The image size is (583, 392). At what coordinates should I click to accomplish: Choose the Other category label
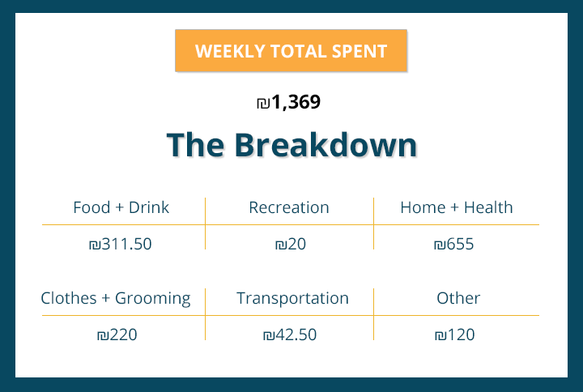[x=458, y=298]
